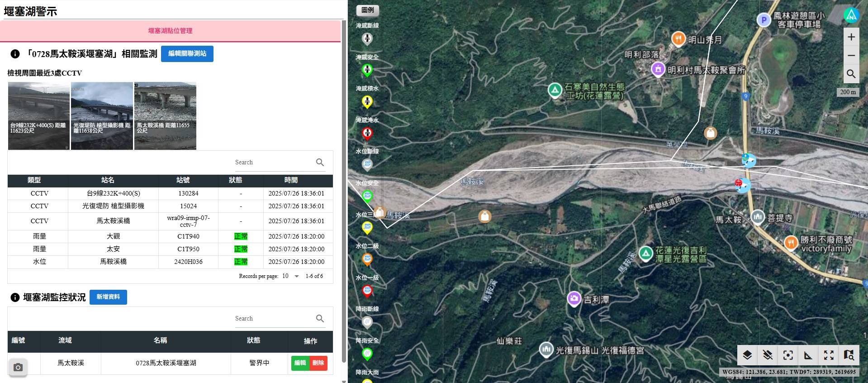Image resolution: width=868 pixels, height=383 pixels.
Task: Click the monitoring stations Search field
Action: pyautogui.click(x=271, y=162)
